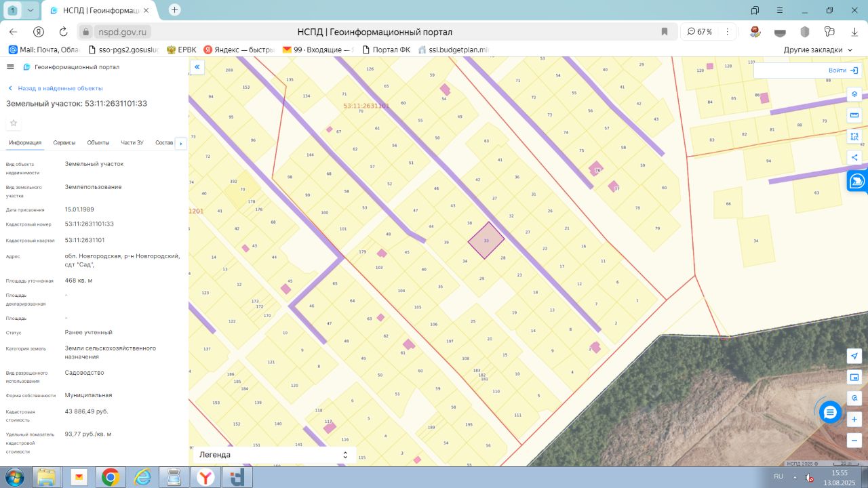Open the ssl.budgetplan bookmark
Image resolution: width=868 pixels, height=488 pixels.
[x=454, y=49]
